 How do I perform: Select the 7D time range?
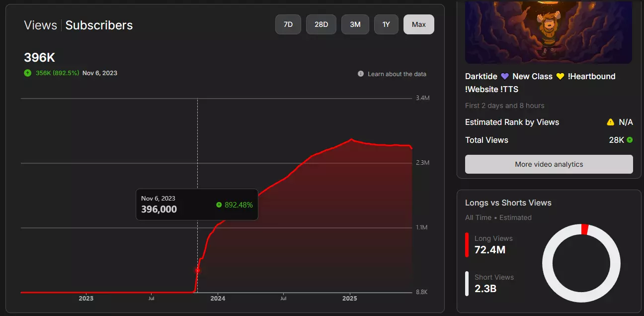click(288, 24)
